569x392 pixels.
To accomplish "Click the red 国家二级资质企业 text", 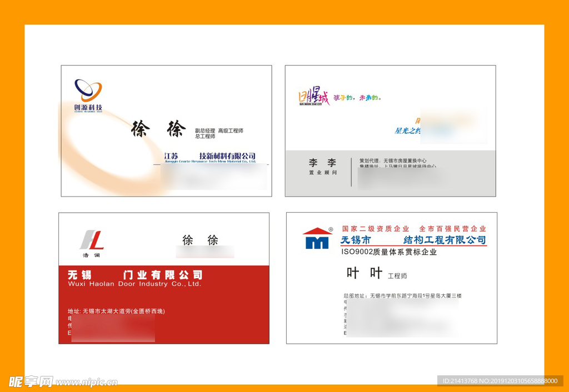I will [376, 229].
